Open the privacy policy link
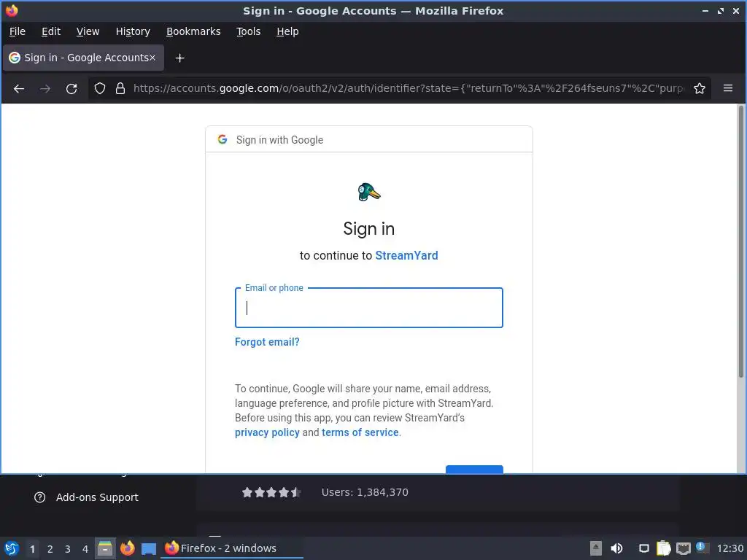The width and height of the screenshot is (747, 560). coord(267,432)
